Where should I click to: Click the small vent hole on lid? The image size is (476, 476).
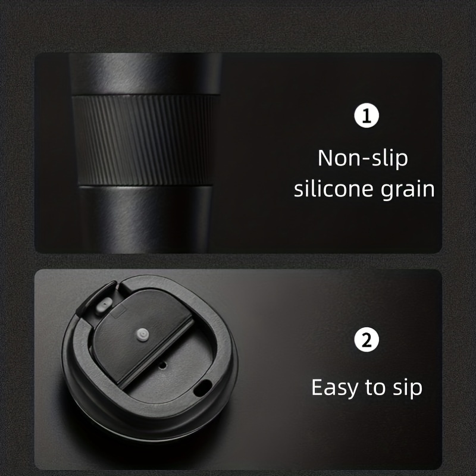click(x=163, y=365)
